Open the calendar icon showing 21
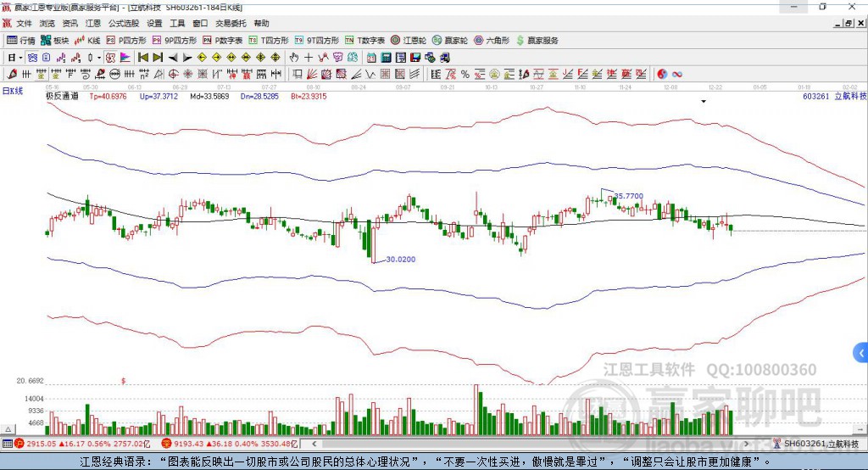Image resolution: width=868 pixels, height=470 pixels. [371, 57]
